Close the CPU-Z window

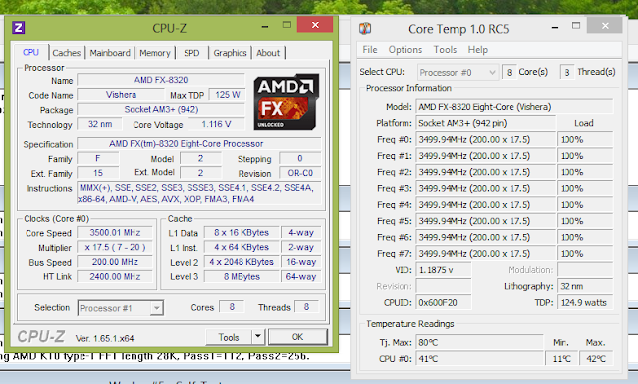(315, 25)
